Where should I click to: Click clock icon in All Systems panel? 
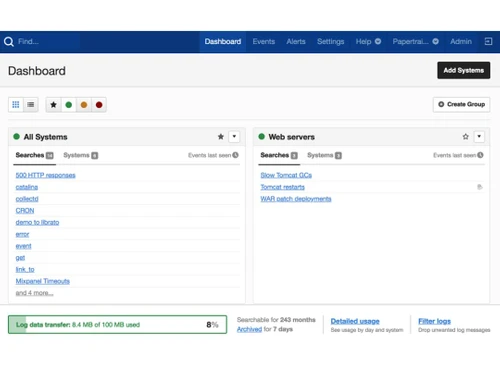coord(235,155)
